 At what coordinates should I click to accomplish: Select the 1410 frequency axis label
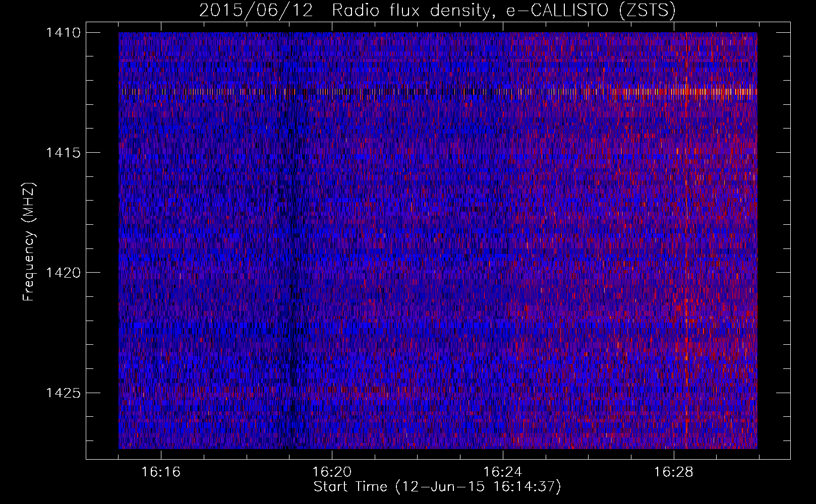click(x=63, y=33)
